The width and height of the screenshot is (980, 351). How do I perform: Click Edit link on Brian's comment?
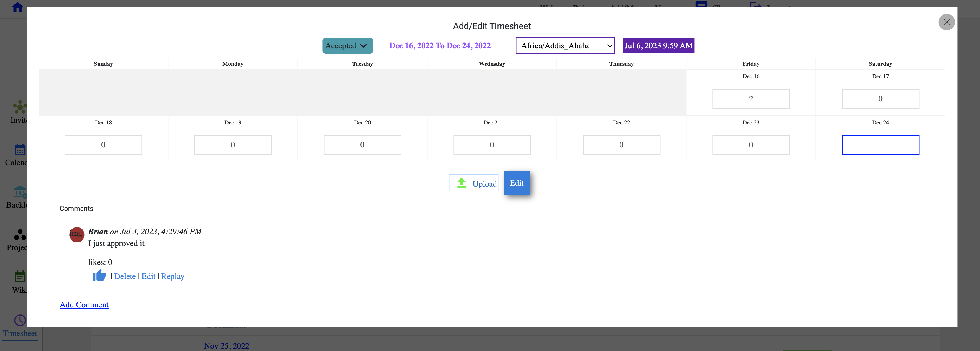(x=148, y=276)
